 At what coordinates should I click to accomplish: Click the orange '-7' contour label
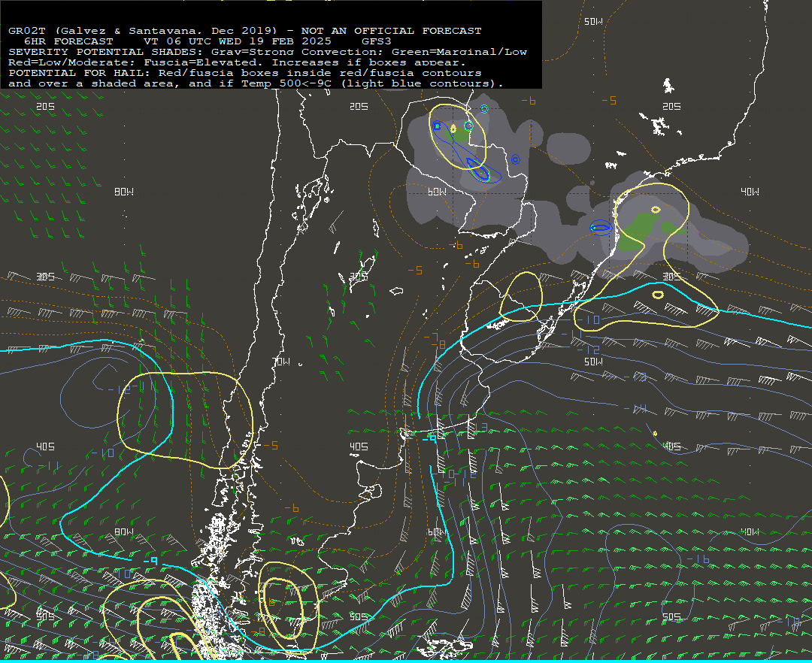pyautogui.click(x=431, y=337)
